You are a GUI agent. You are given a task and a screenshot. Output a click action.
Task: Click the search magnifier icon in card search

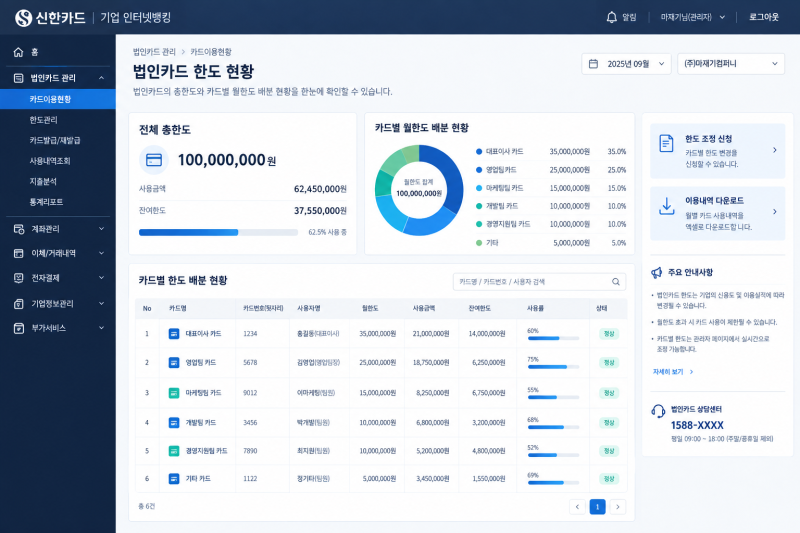pyautogui.click(x=616, y=282)
